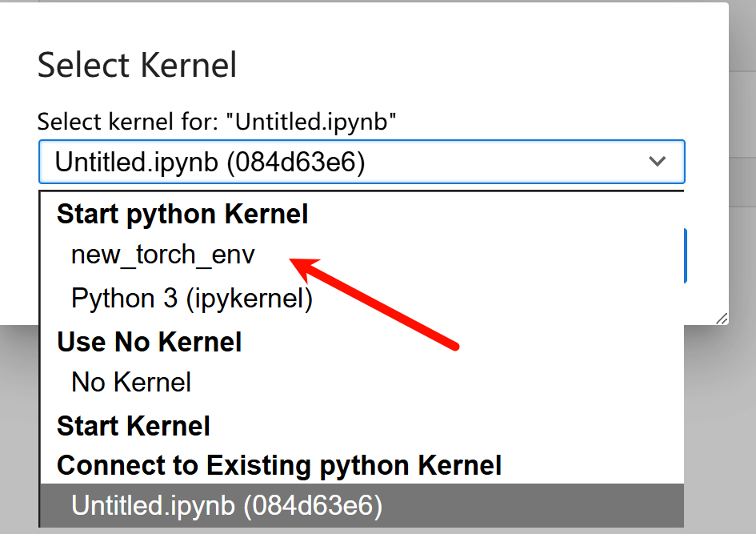Image resolution: width=756 pixels, height=534 pixels.
Task: Open the kernel selection combo box
Action: 362,162
